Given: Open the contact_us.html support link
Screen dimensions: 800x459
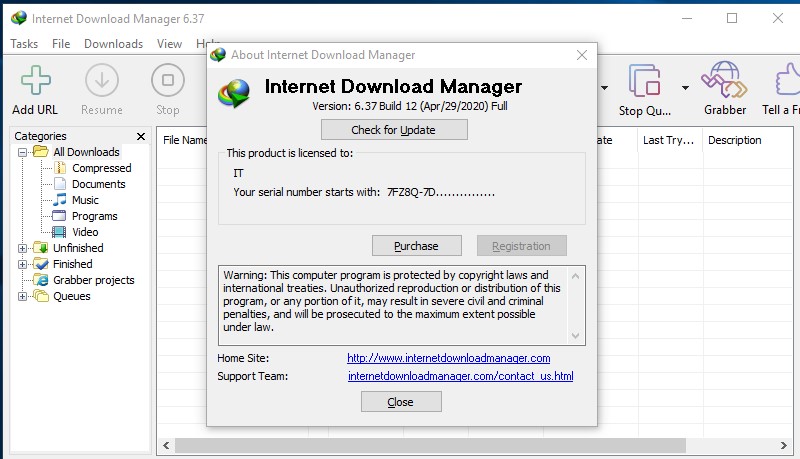Looking at the screenshot, I should coord(460,376).
